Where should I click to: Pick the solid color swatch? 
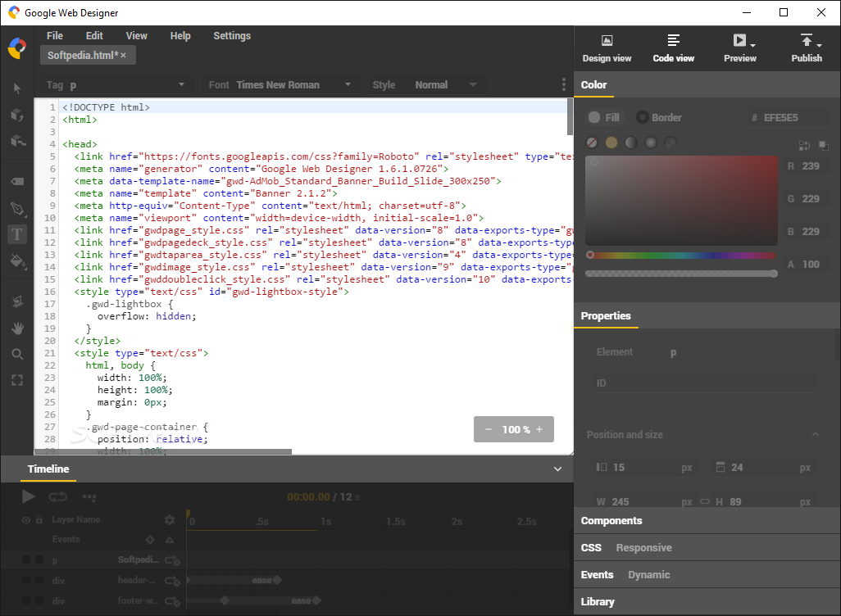[611, 143]
